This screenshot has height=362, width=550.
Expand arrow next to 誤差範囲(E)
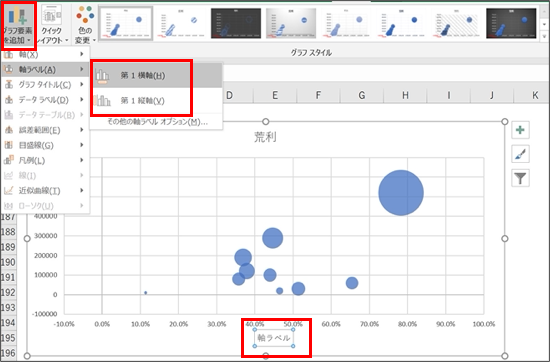pos(82,130)
